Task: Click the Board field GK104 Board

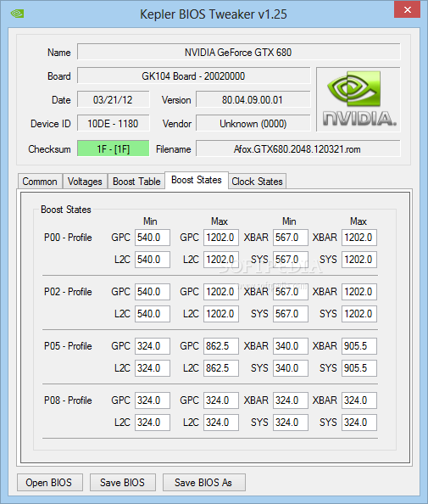Action: (193, 76)
